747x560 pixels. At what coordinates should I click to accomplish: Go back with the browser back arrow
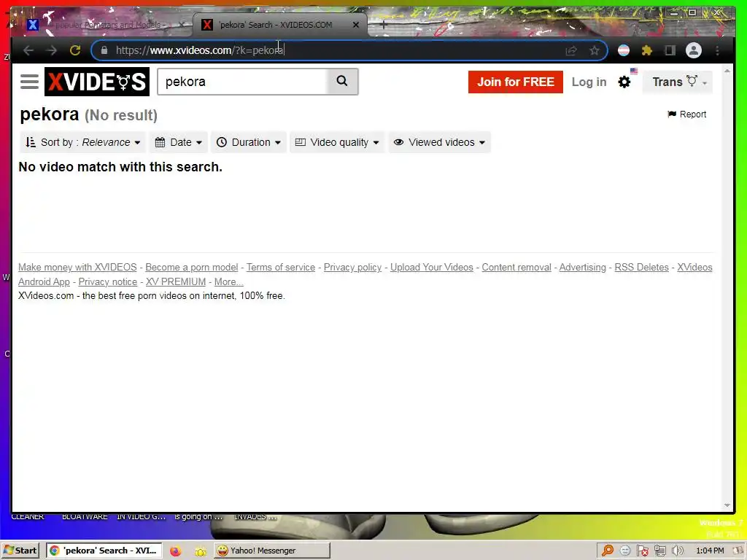[28, 50]
